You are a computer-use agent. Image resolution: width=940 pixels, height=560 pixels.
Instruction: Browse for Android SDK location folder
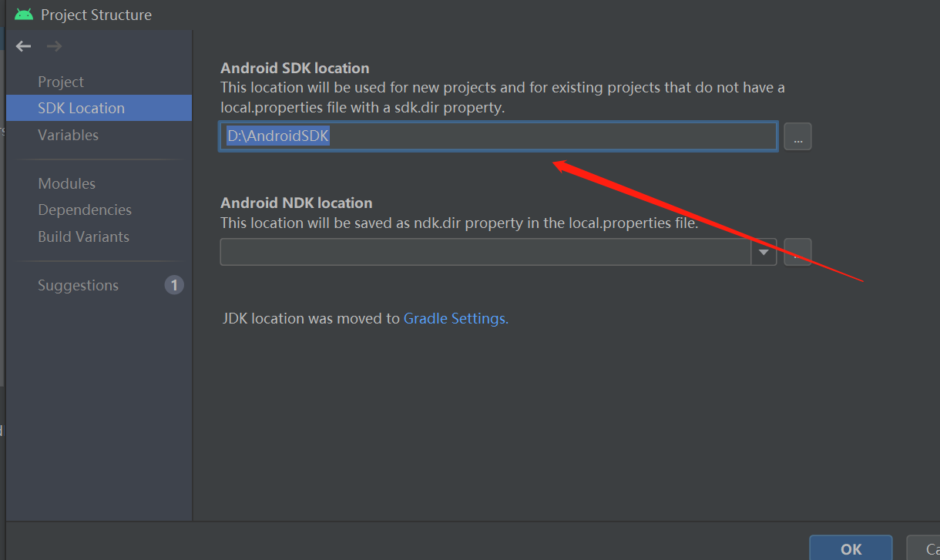797,136
